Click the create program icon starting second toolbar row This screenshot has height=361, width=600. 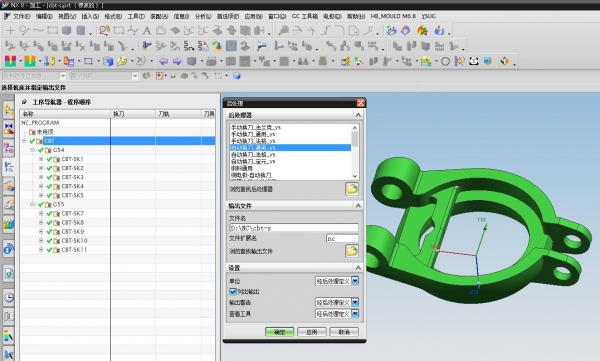tap(10, 46)
